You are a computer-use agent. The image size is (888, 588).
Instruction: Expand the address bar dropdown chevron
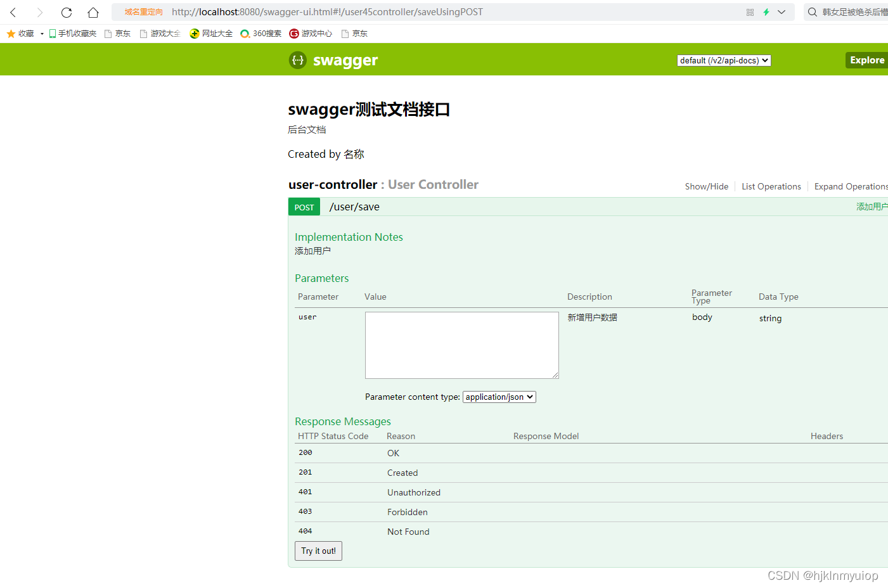[x=782, y=12]
